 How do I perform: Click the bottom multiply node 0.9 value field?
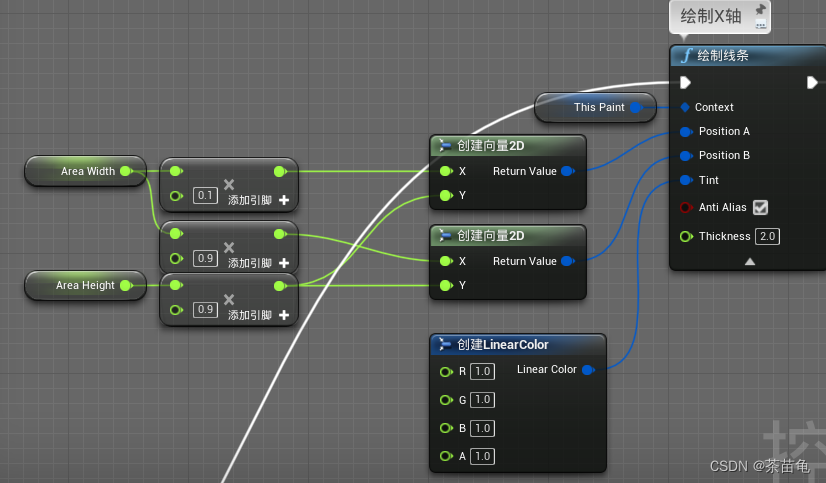(205, 310)
